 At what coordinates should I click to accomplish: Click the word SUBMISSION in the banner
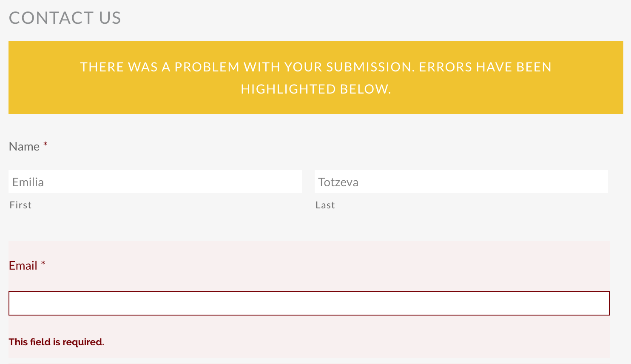(370, 67)
